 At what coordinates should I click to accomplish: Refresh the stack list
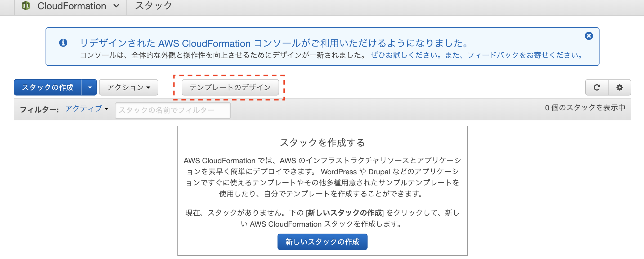coord(597,87)
